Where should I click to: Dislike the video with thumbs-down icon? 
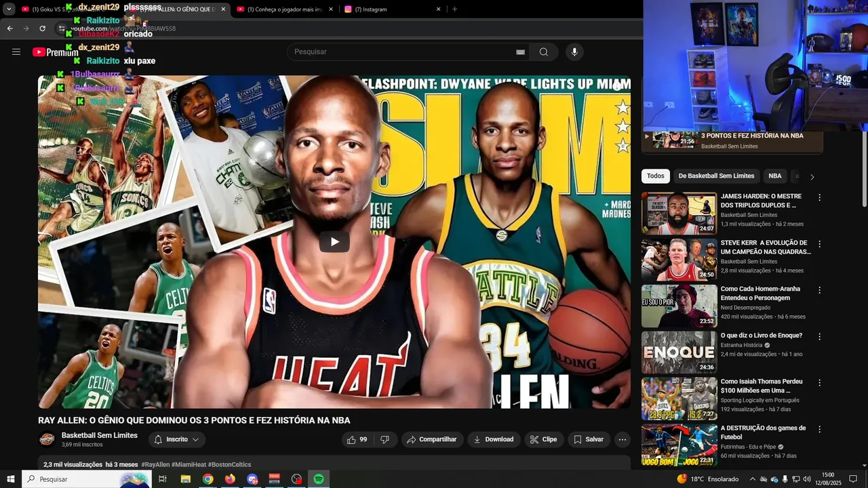coord(384,439)
